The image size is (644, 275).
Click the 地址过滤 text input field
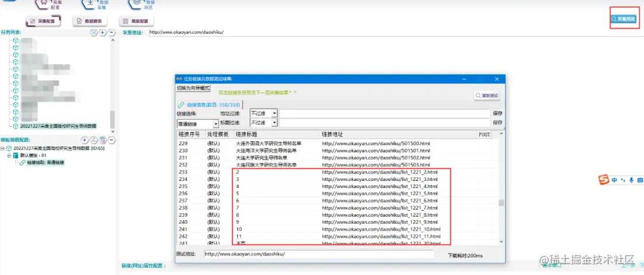click(385, 113)
